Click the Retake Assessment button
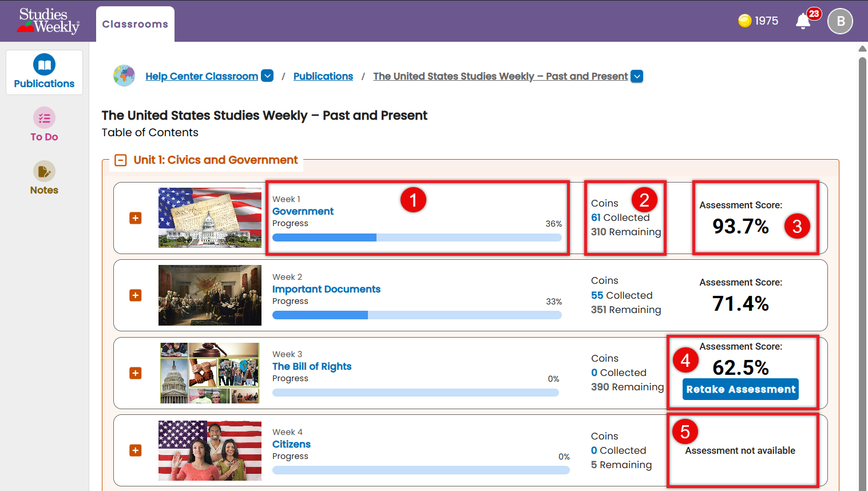The image size is (868, 491). point(740,389)
